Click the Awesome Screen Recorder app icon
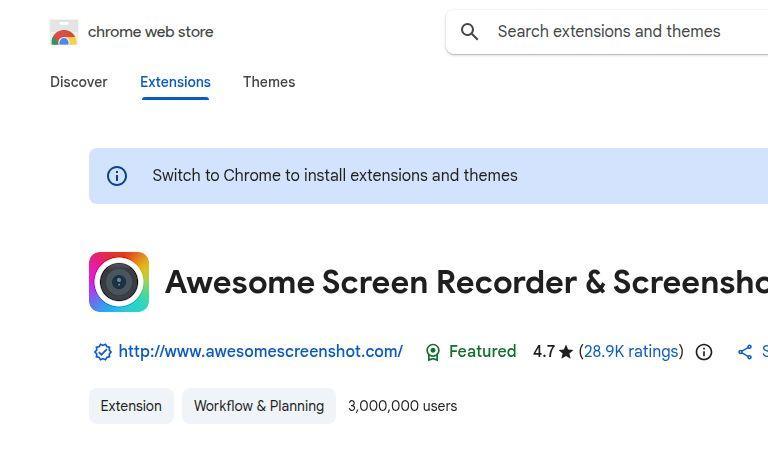Image resolution: width=768 pixels, height=470 pixels. pyautogui.click(x=119, y=282)
